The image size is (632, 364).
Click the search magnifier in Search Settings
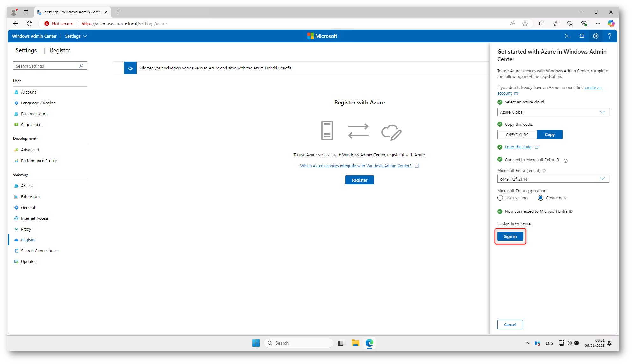coord(81,66)
